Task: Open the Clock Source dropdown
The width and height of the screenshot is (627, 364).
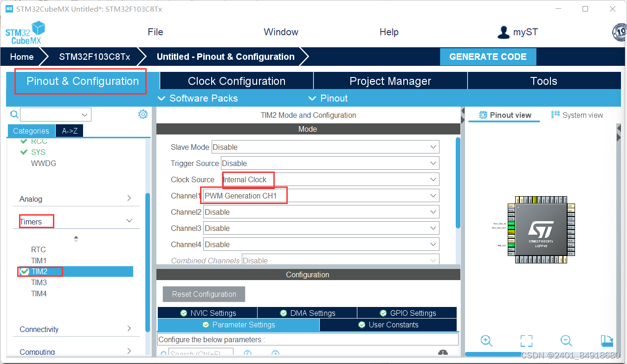Action: [330, 179]
